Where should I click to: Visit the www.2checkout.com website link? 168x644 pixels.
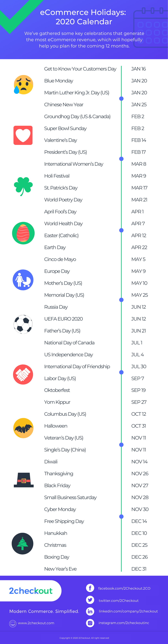click(x=36, y=623)
